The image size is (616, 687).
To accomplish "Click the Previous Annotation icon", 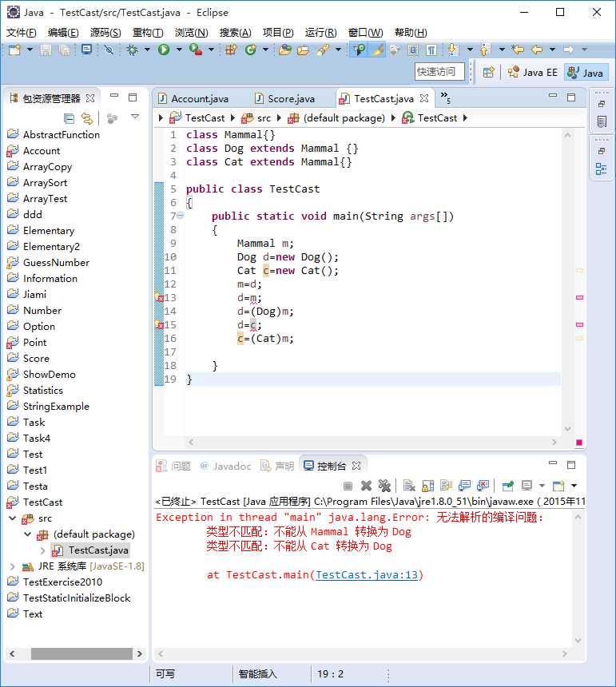I will click(x=485, y=50).
